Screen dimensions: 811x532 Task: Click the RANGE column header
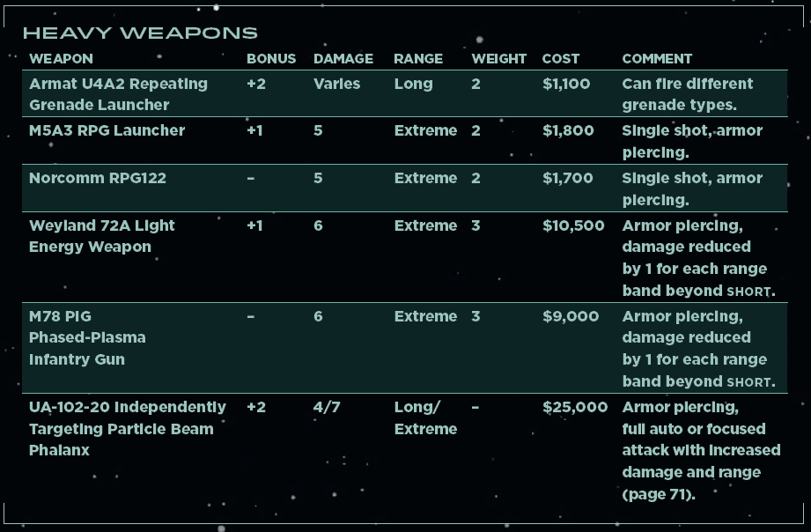click(x=418, y=59)
